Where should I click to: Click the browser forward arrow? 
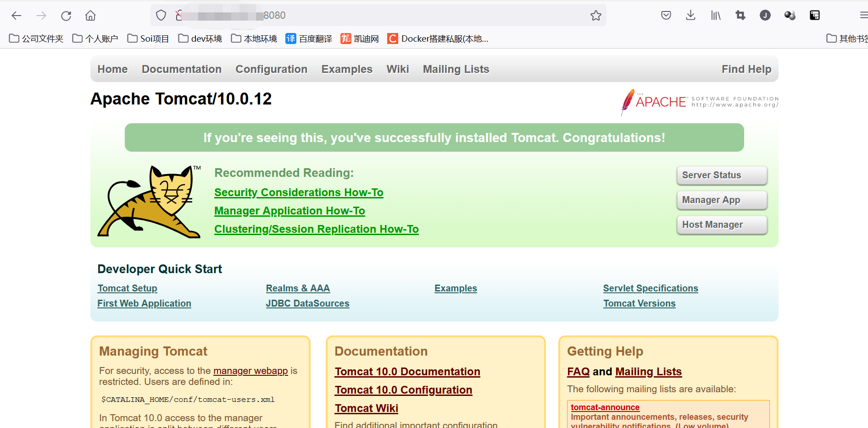[x=41, y=16]
